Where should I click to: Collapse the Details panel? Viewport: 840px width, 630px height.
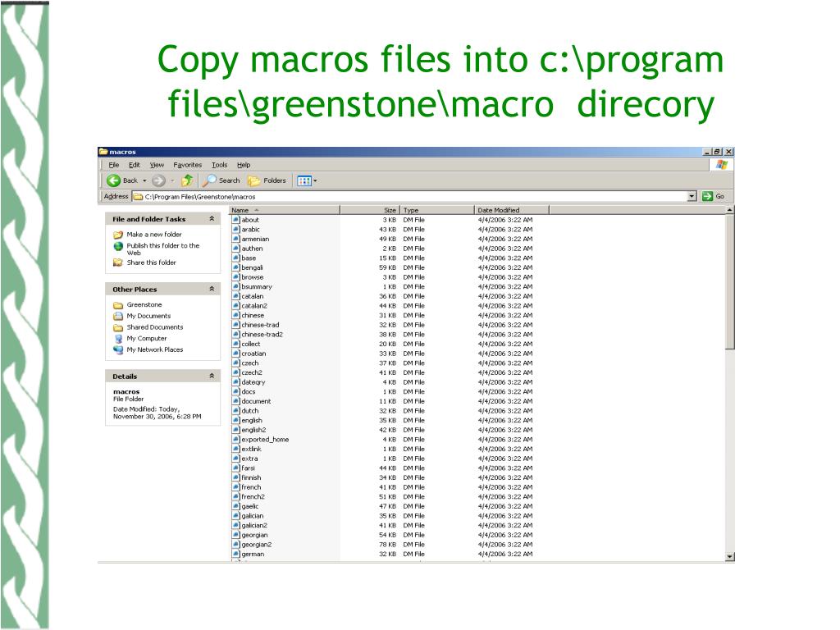[x=212, y=376]
